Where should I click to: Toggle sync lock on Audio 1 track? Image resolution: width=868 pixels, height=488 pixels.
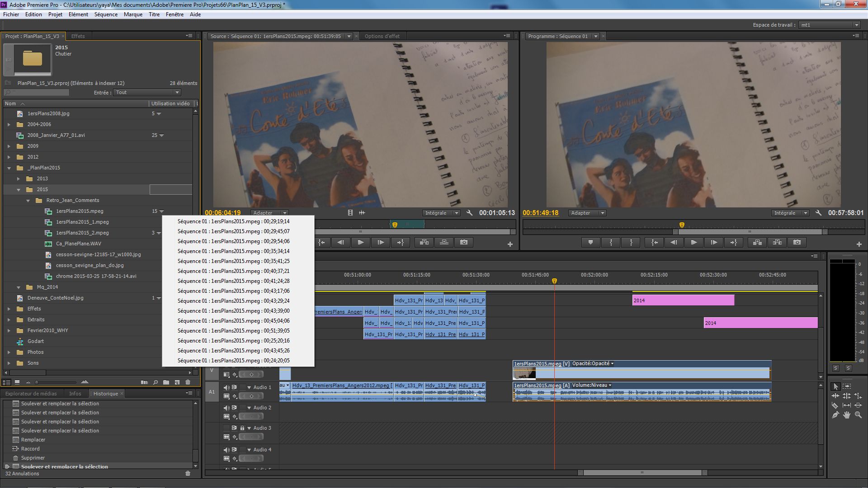coord(234,387)
